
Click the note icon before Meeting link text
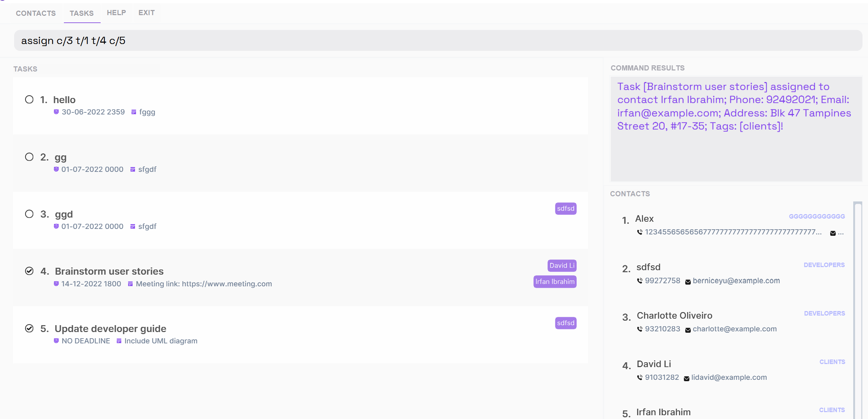[130, 284]
